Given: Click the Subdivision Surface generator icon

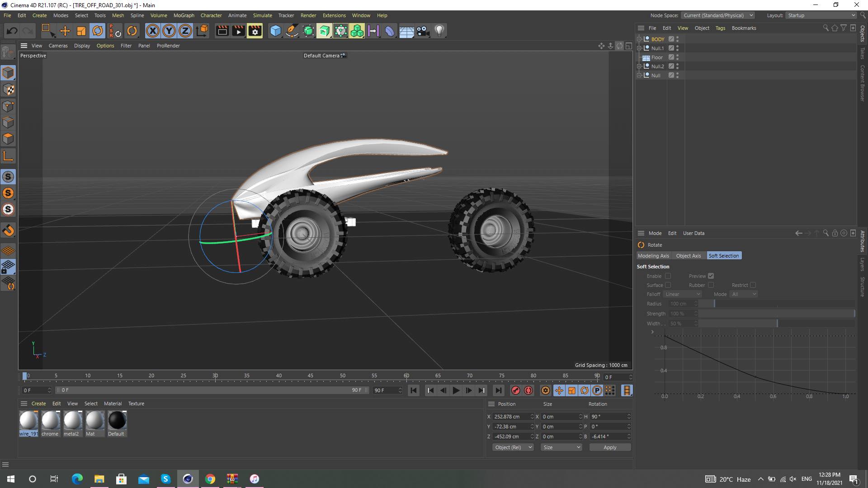Looking at the screenshot, I should pyautogui.click(x=308, y=31).
